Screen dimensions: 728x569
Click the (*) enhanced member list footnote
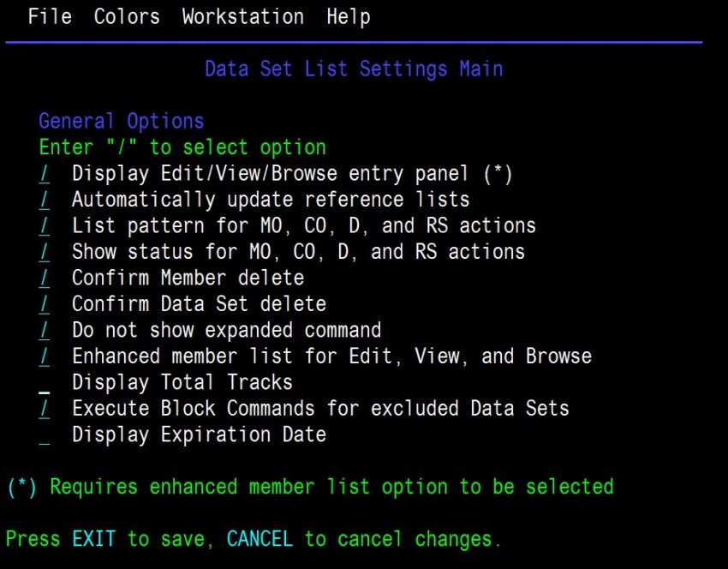(x=310, y=487)
